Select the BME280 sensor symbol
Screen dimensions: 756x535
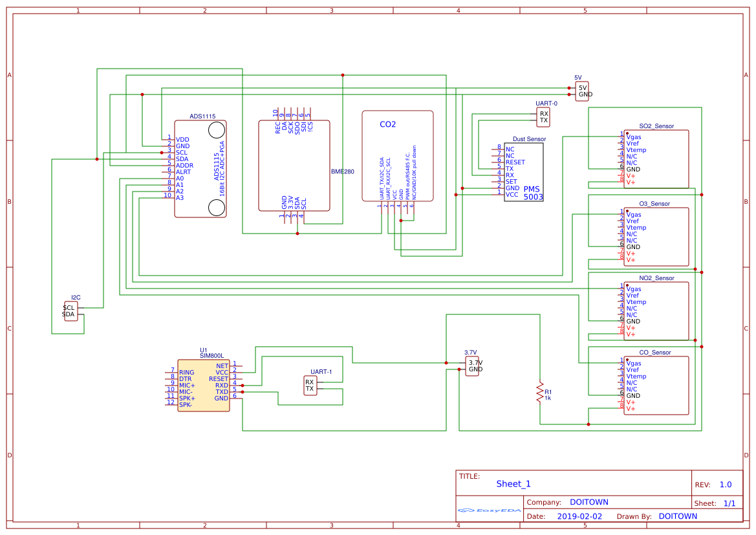pyautogui.click(x=296, y=165)
